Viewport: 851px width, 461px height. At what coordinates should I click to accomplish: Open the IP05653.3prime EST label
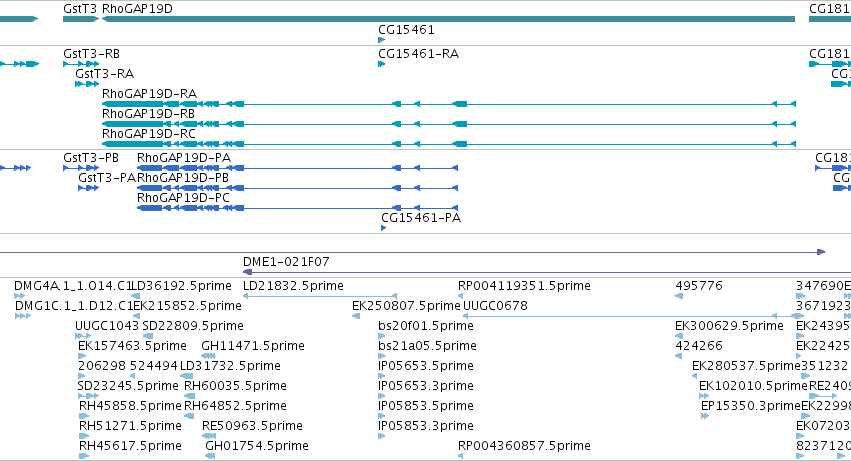point(426,387)
